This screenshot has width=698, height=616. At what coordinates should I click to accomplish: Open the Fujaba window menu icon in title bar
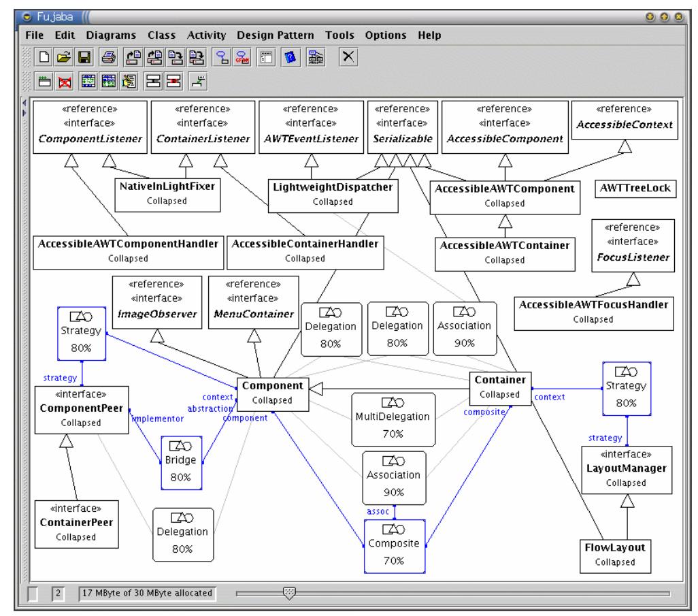click(27, 17)
